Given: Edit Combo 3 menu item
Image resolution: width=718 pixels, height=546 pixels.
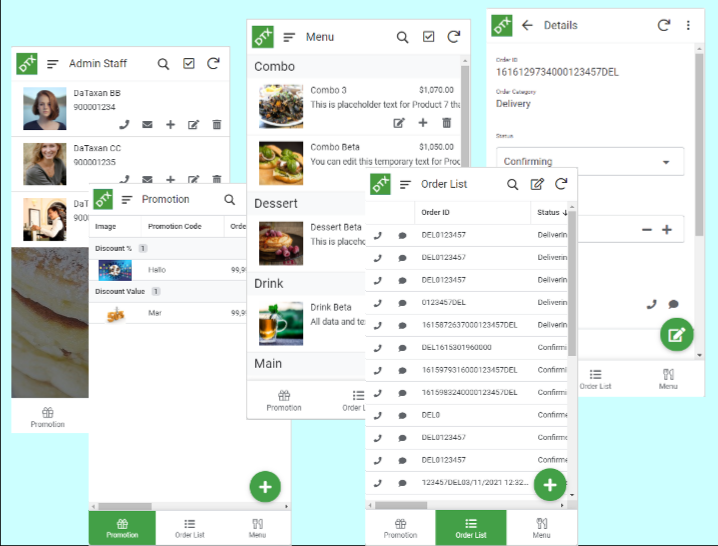Looking at the screenshot, I should pyautogui.click(x=399, y=123).
